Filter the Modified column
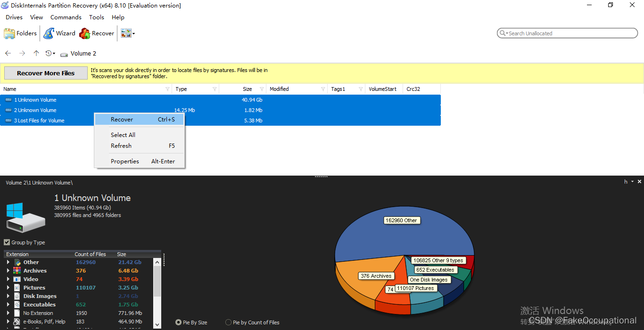The height and width of the screenshot is (330, 644). click(323, 89)
